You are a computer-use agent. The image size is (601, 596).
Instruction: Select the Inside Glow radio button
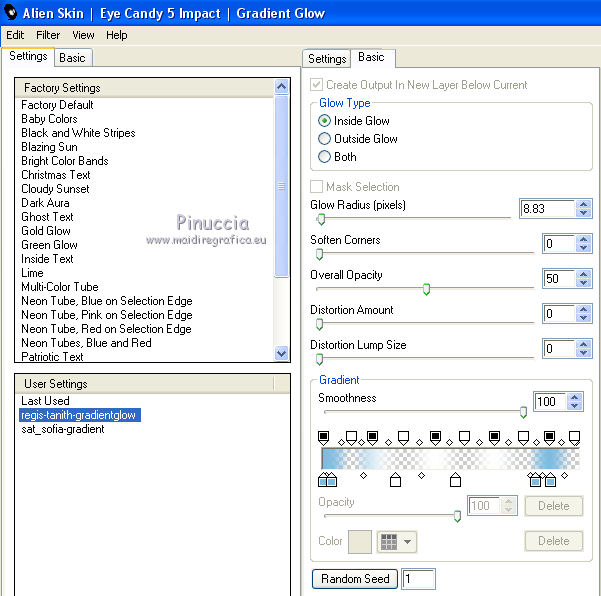(324, 121)
